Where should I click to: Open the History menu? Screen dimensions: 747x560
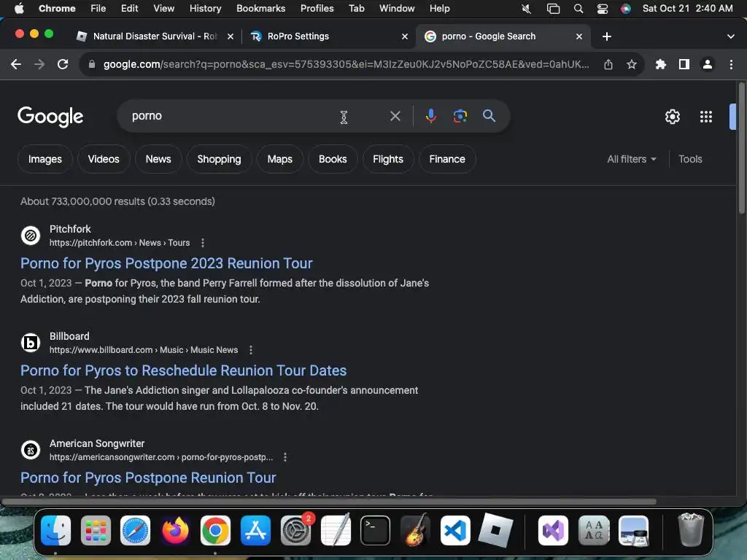[x=205, y=9]
